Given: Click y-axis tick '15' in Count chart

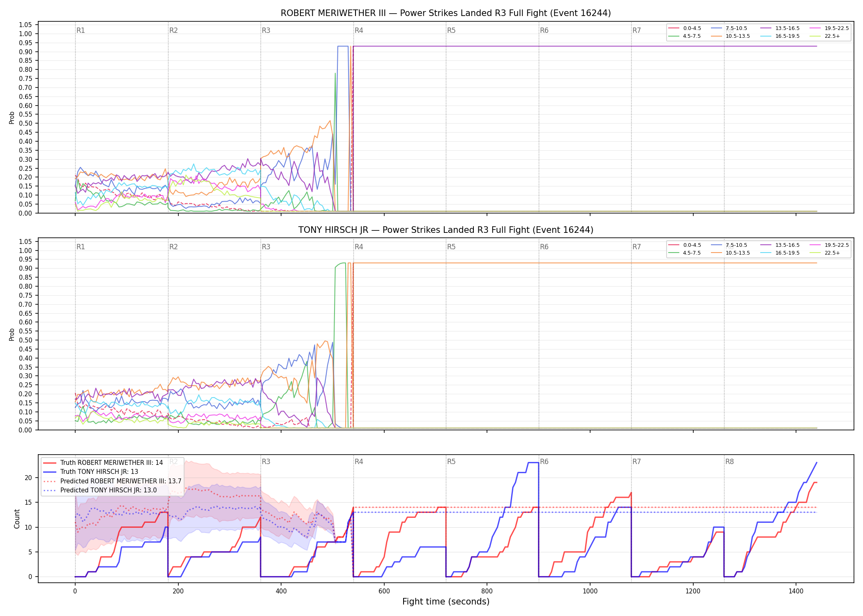Looking at the screenshot, I should point(28,502).
